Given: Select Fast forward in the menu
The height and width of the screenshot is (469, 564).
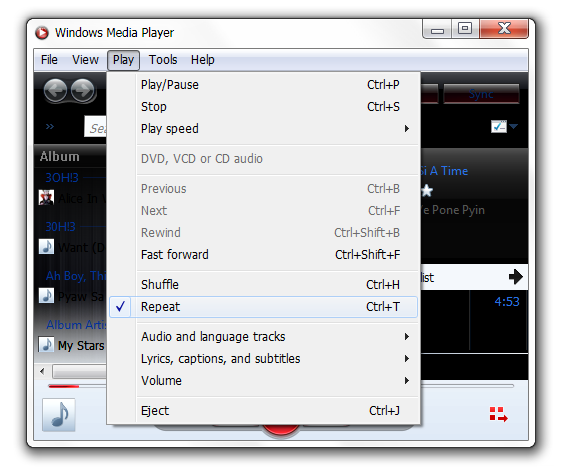Looking at the screenshot, I should tap(264, 255).
